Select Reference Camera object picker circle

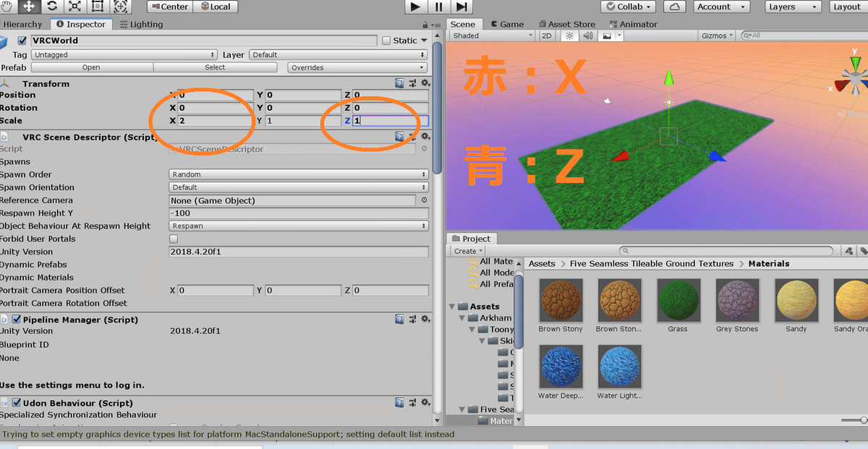tap(424, 200)
